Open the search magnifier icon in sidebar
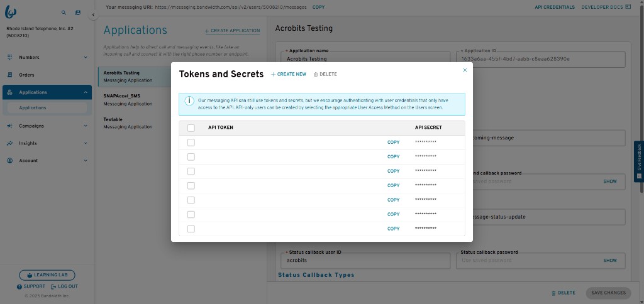The image size is (644, 304). (64, 13)
